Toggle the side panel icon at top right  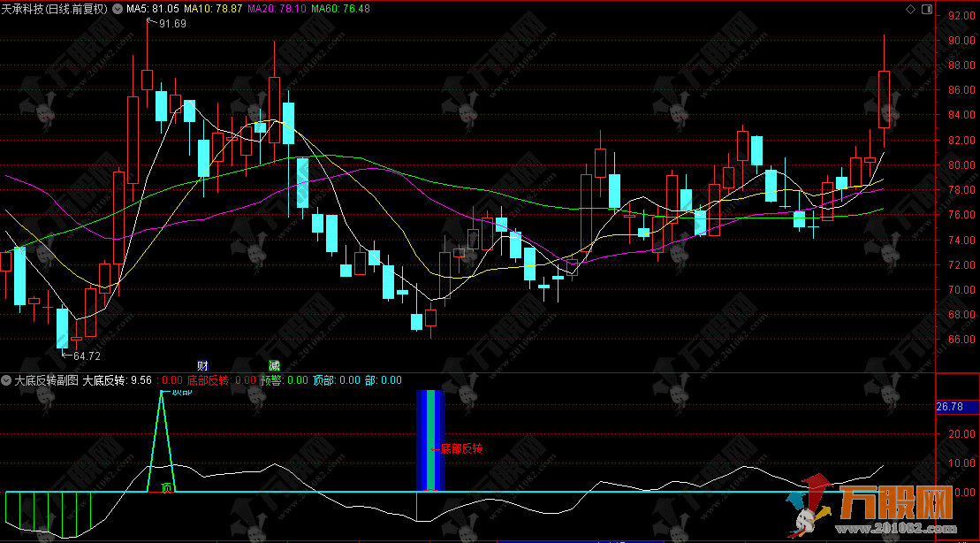coord(927,10)
